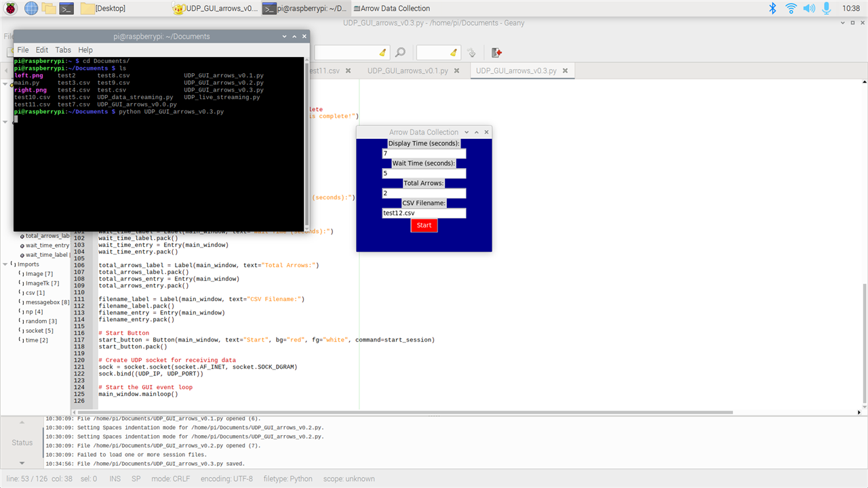The width and height of the screenshot is (868, 488).
Task: Click Geany's jump-to-line icon
Action: point(471,52)
